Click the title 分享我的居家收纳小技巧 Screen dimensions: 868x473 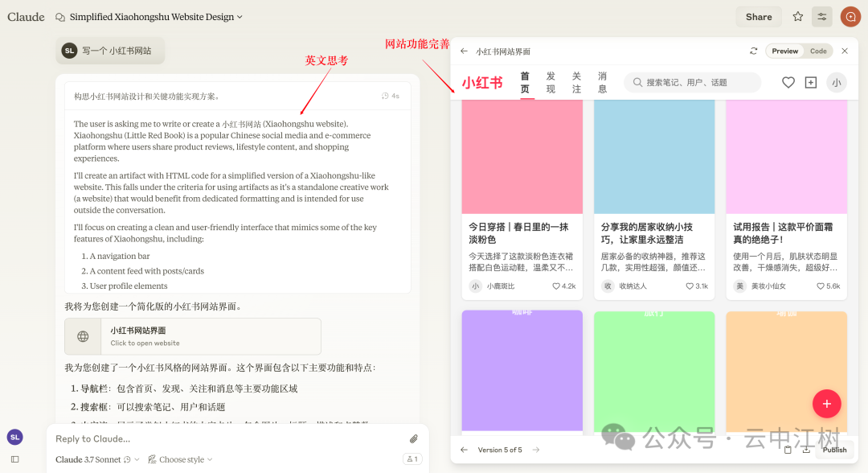coord(646,233)
